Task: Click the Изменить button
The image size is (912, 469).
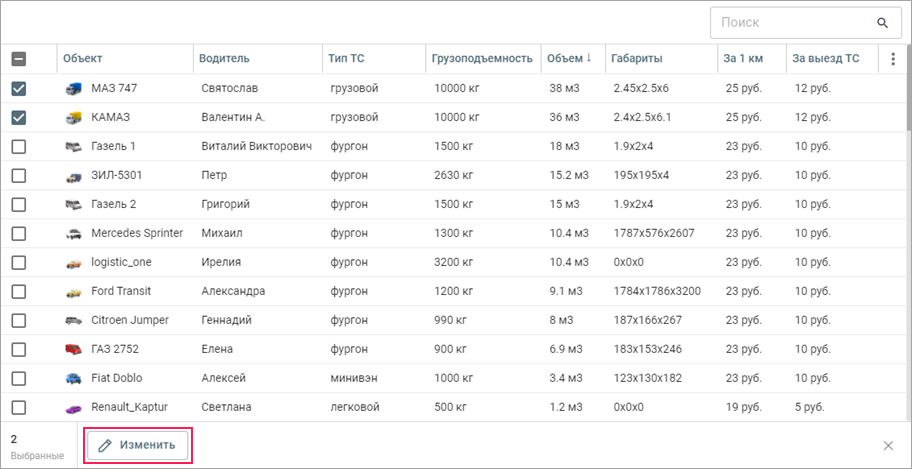Action: pos(138,446)
